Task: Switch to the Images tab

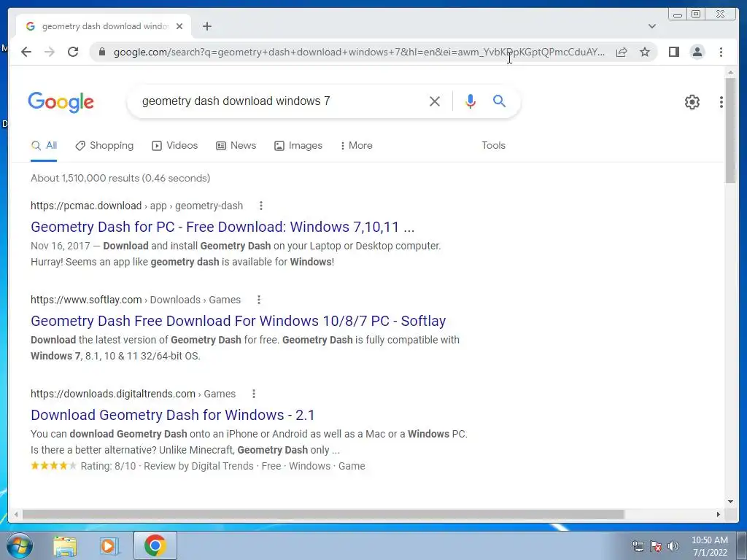Action: 298,146
